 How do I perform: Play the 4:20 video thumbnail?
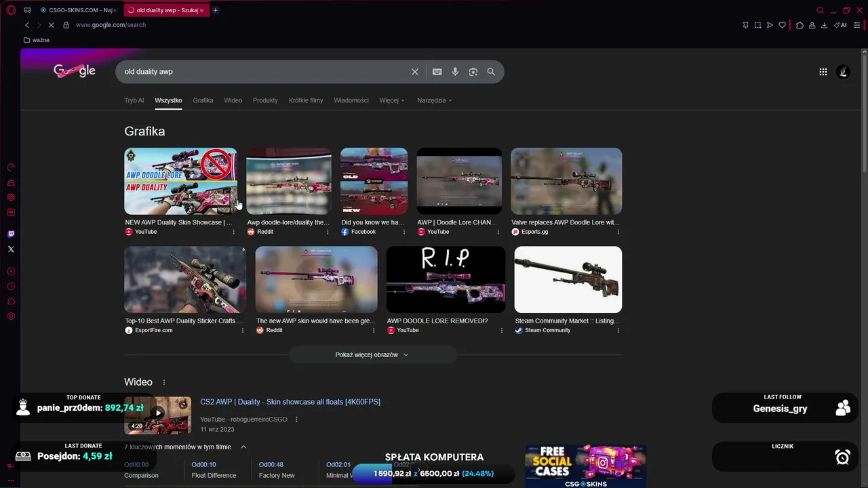[157, 415]
